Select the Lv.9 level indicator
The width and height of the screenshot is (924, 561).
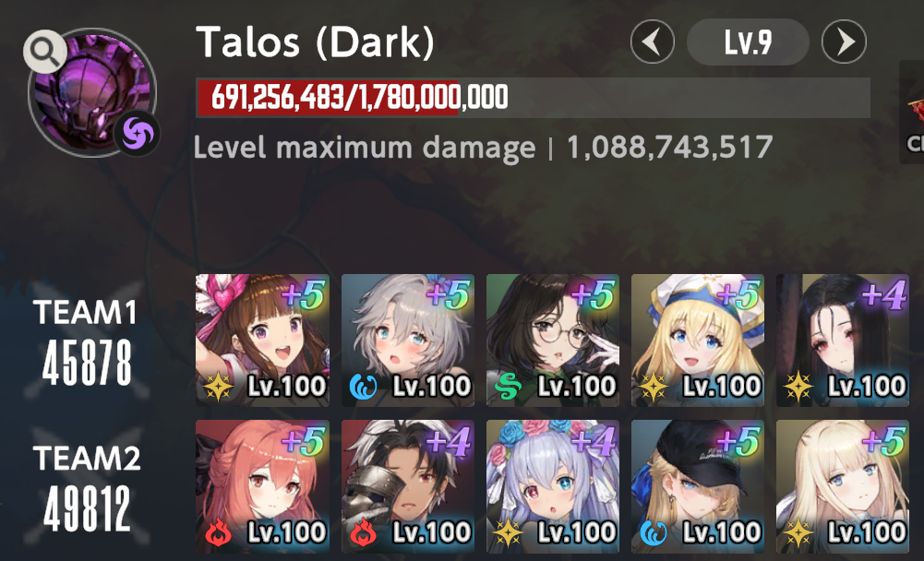click(x=748, y=42)
